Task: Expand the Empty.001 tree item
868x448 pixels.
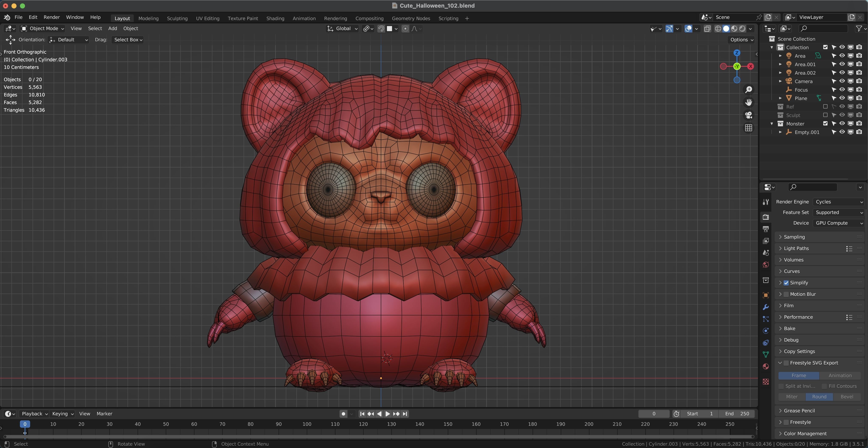Action: tap(780, 132)
